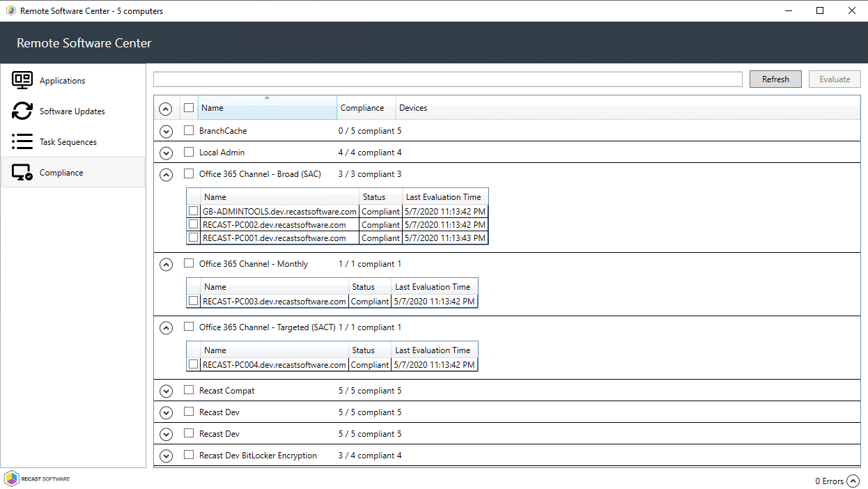Click the Applications monitor icon in sidebar
The height and width of the screenshot is (489, 868).
coord(22,80)
